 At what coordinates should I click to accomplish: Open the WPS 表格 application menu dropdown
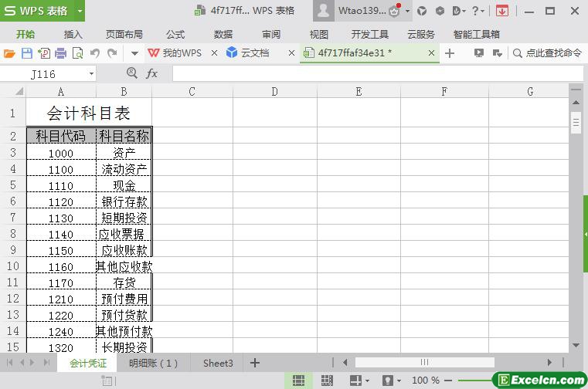80,11
